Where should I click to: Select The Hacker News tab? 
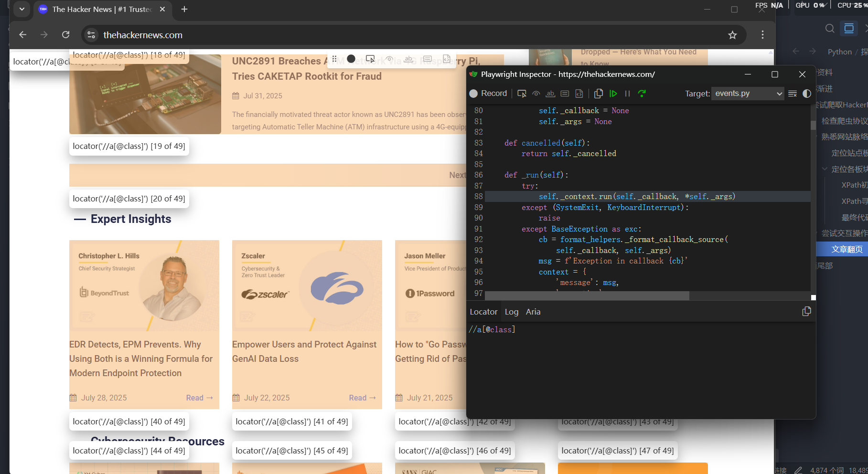(x=103, y=9)
